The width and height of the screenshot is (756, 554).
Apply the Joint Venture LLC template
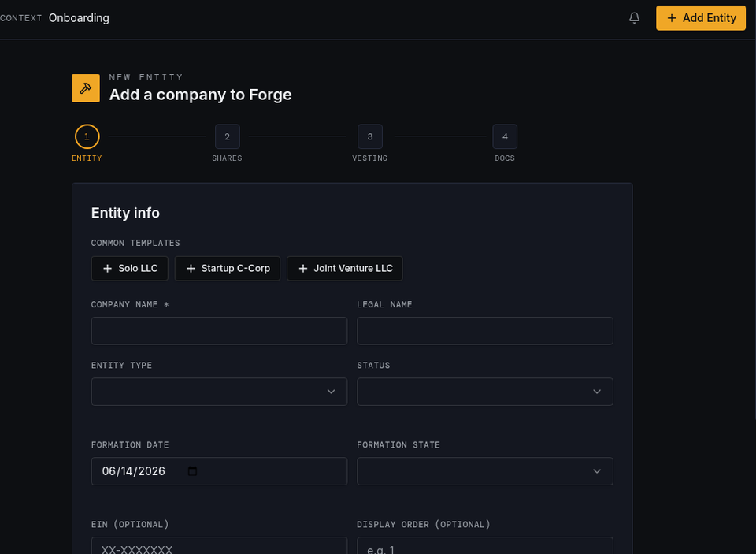[x=345, y=268]
